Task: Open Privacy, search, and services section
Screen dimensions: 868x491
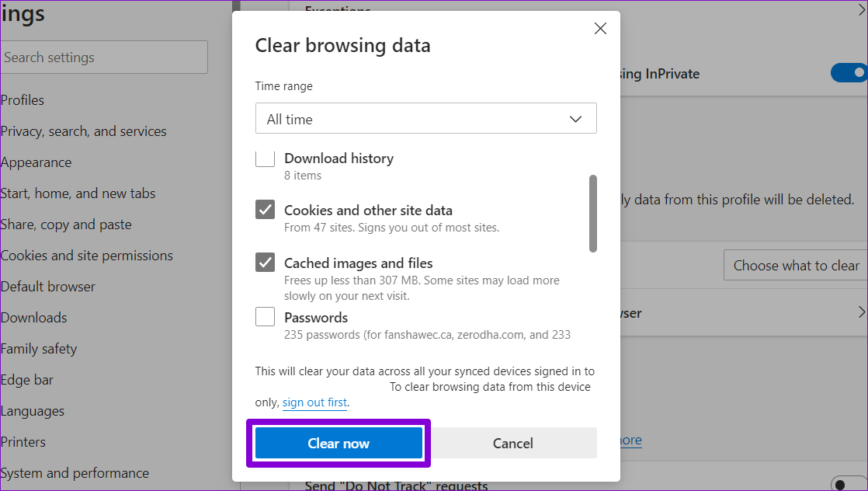Action: [84, 131]
